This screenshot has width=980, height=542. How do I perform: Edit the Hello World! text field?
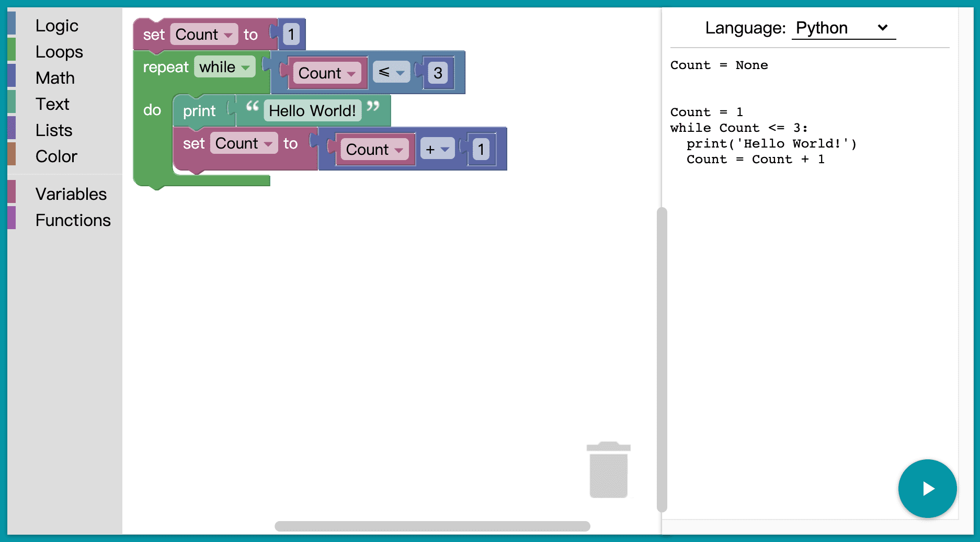click(x=312, y=111)
